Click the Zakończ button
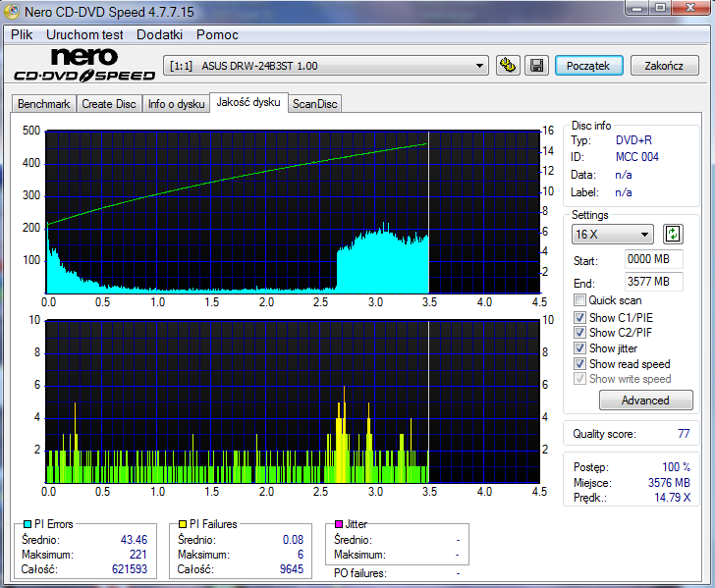The height and width of the screenshot is (588, 715). point(664,66)
